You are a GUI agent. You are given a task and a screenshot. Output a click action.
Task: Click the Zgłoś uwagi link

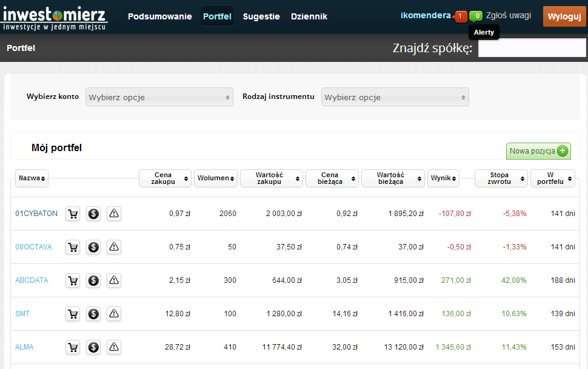509,15
